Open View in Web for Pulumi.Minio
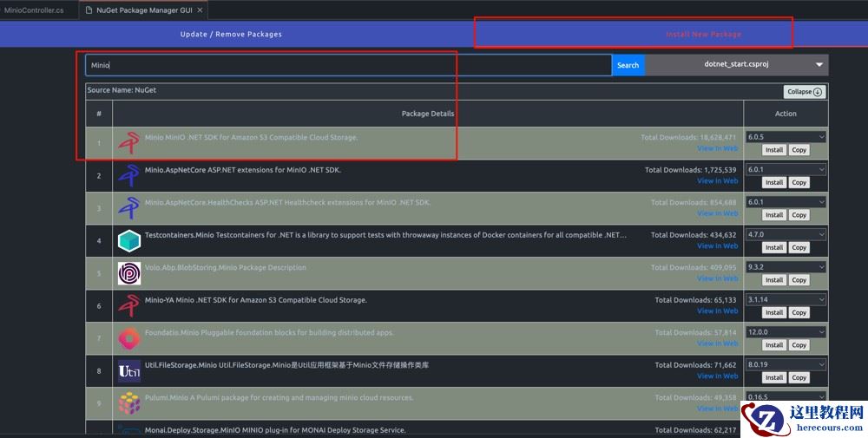The image size is (868, 438). tap(718, 409)
